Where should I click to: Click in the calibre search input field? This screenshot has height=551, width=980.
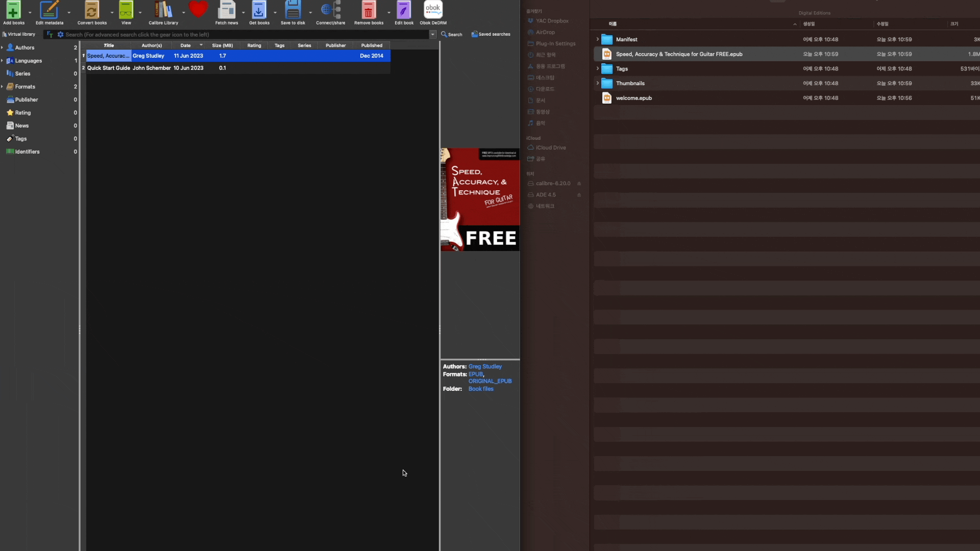[247, 35]
